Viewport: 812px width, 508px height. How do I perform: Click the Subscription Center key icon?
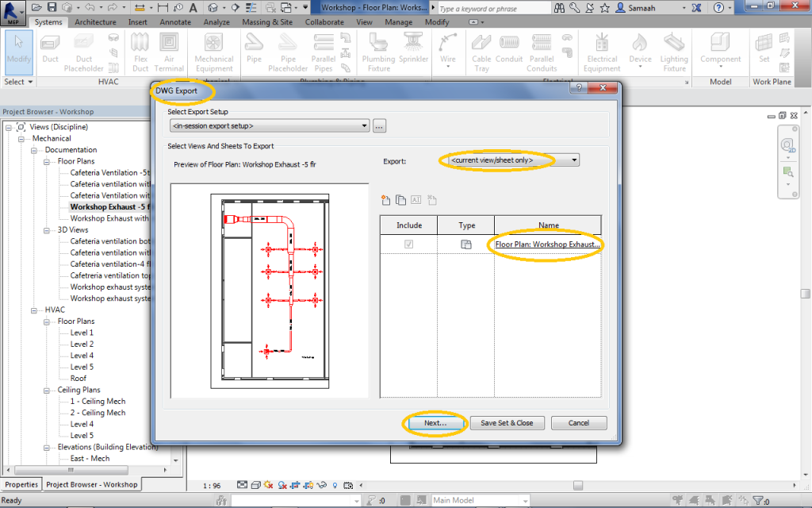[574, 8]
